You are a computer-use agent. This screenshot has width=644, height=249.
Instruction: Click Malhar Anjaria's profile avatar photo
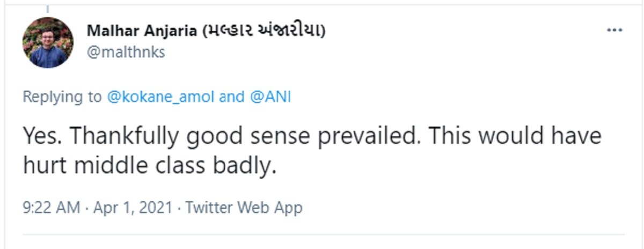point(48,42)
